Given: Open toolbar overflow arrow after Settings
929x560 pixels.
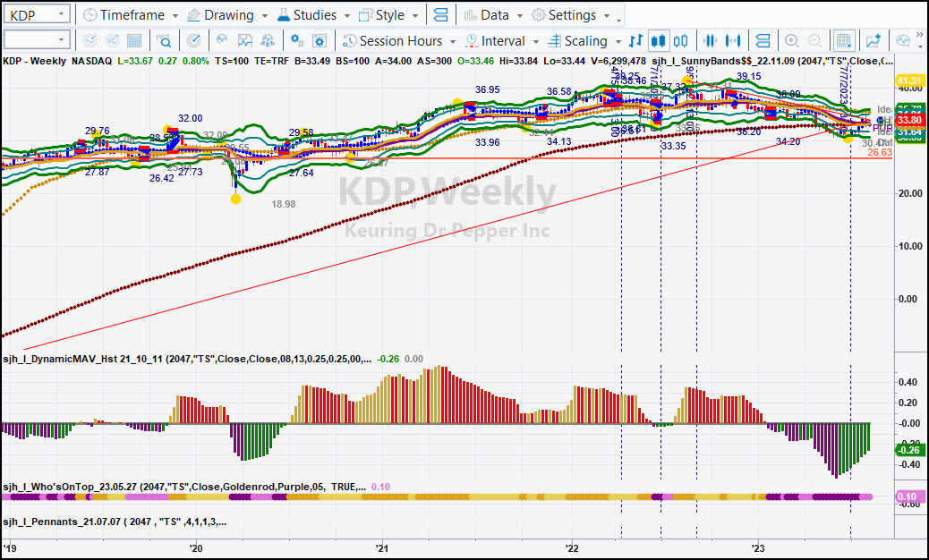Looking at the screenshot, I should [618, 20].
